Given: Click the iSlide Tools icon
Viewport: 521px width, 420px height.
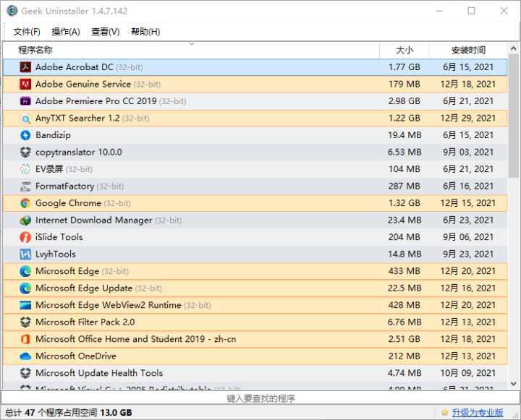Looking at the screenshot, I should tap(25, 237).
